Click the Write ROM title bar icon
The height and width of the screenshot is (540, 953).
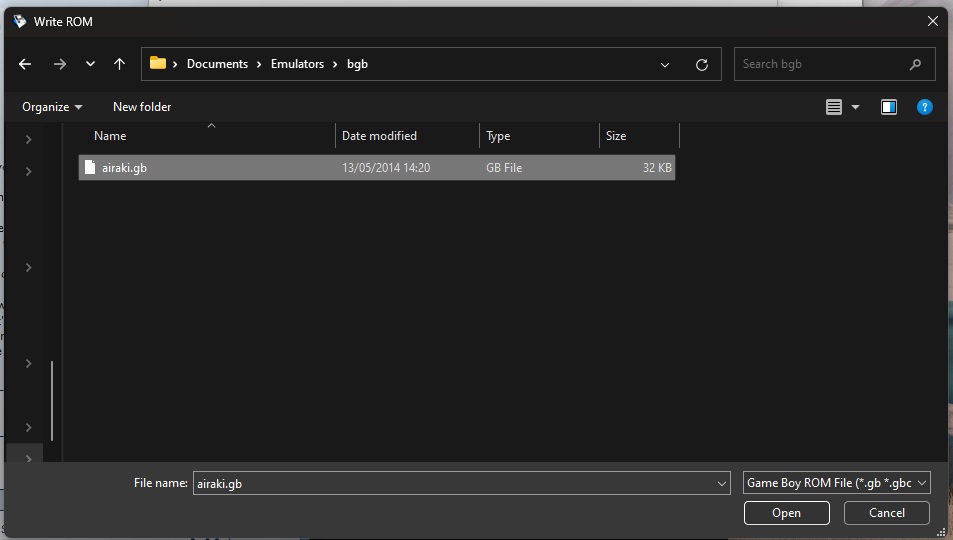coord(19,21)
